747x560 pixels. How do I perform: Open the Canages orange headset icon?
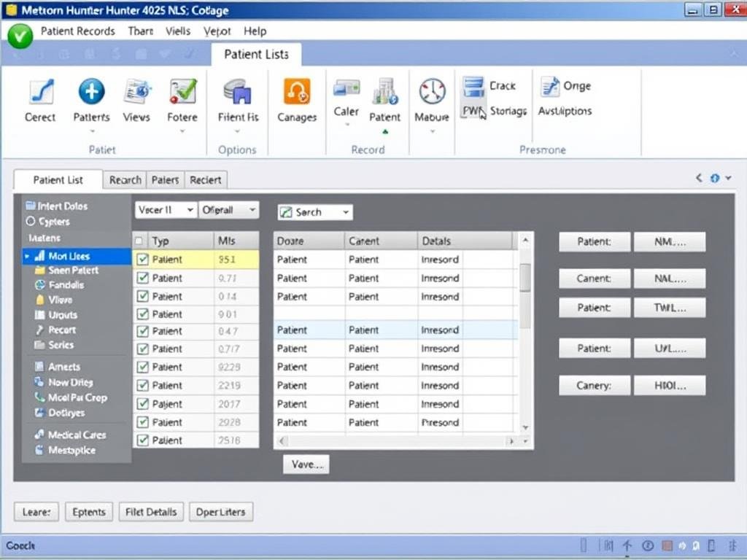click(297, 93)
